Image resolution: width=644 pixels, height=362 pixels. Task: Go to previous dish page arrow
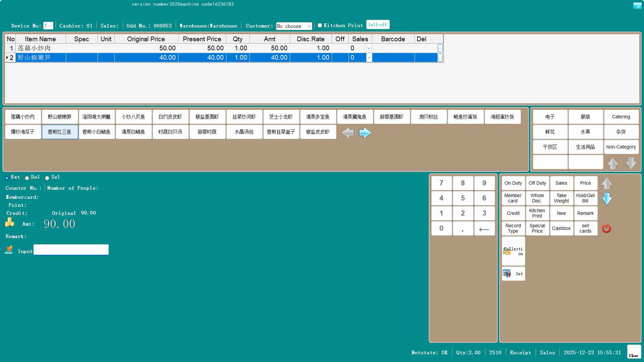[347, 133]
